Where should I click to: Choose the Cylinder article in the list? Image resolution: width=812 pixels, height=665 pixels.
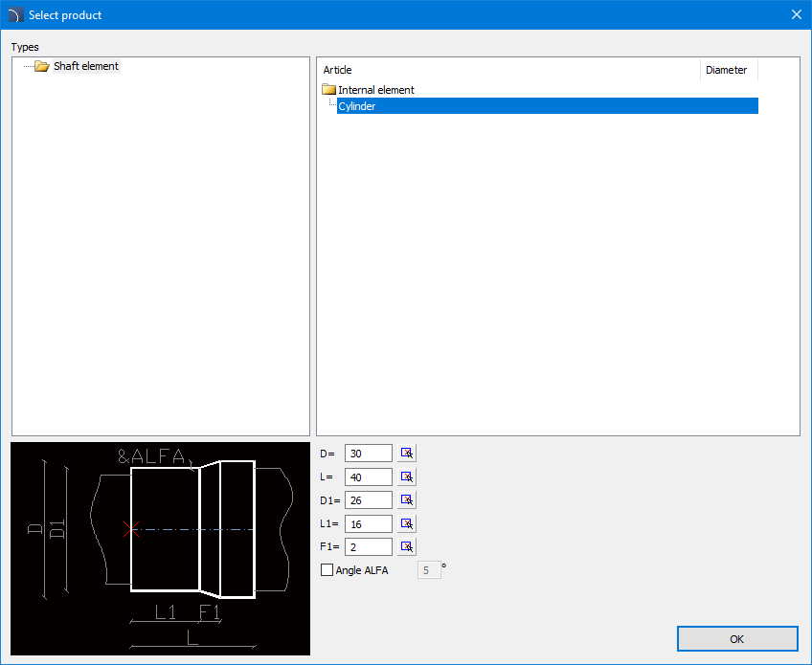(357, 106)
